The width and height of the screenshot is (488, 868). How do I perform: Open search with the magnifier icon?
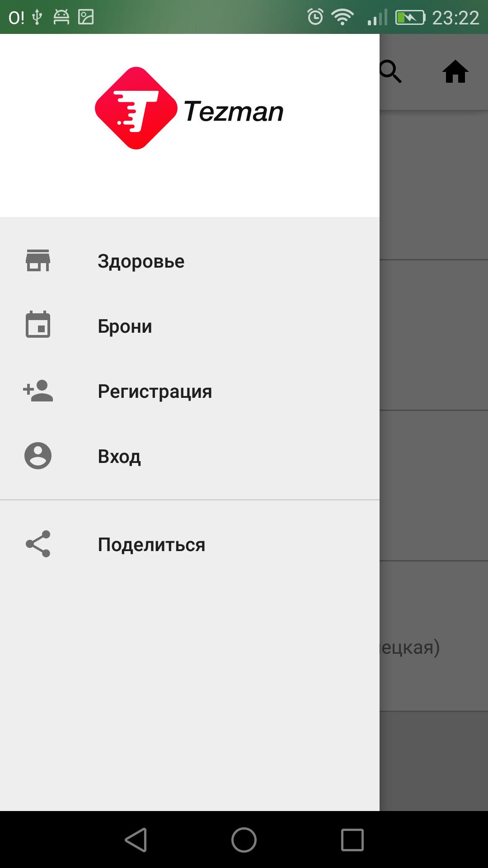point(390,72)
